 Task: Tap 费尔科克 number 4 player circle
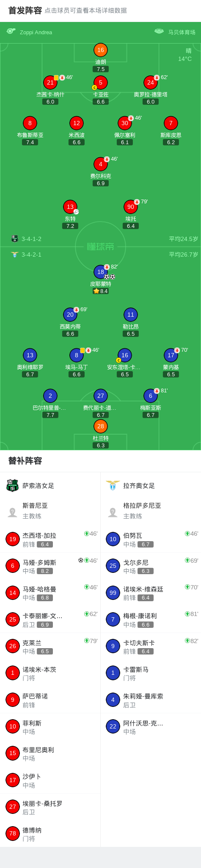pos(100,164)
